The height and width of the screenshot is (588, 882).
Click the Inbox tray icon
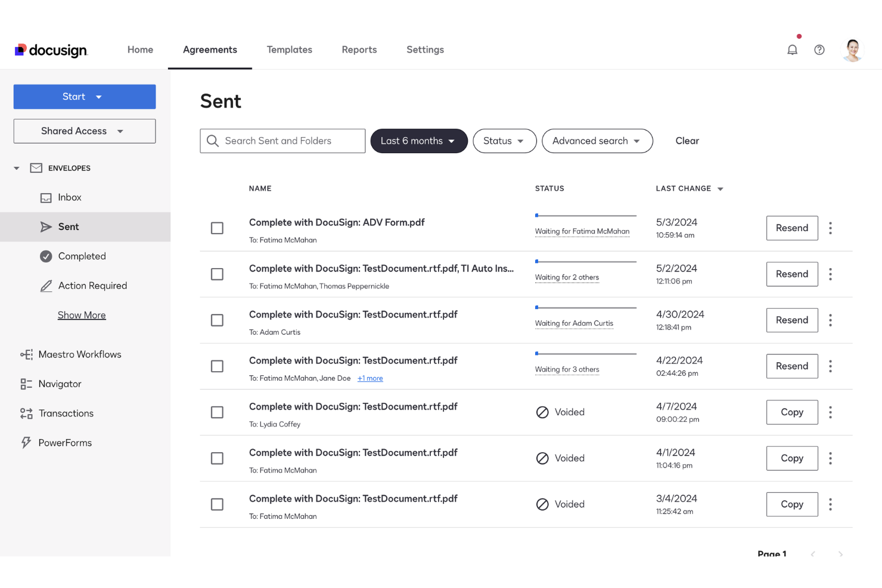click(x=46, y=198)
